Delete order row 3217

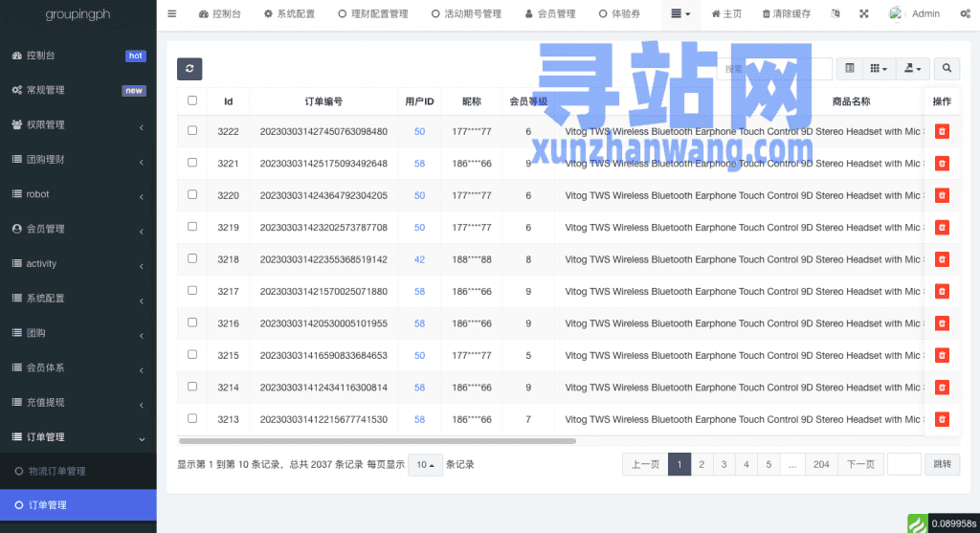point(942,291)
